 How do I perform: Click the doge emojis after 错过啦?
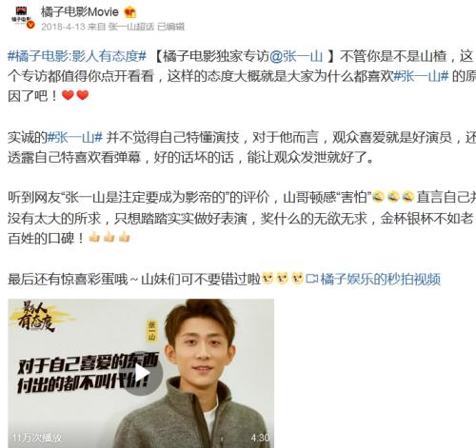[282, 278]
